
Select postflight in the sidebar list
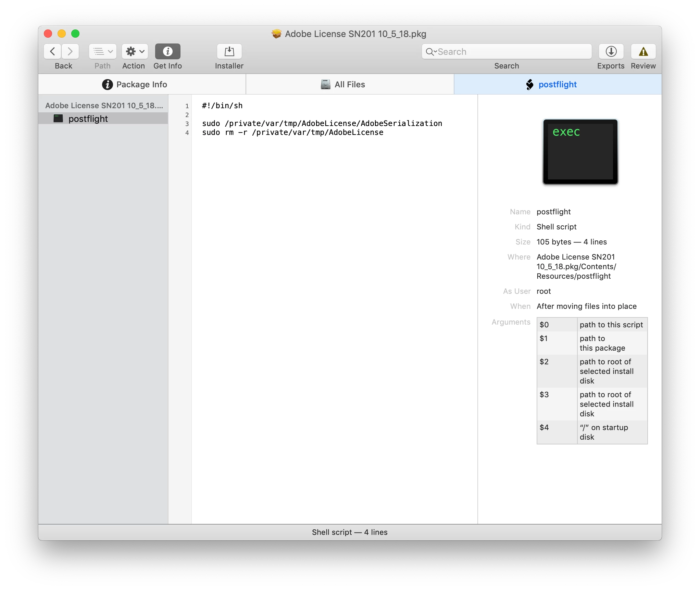[x=103, y=118]
